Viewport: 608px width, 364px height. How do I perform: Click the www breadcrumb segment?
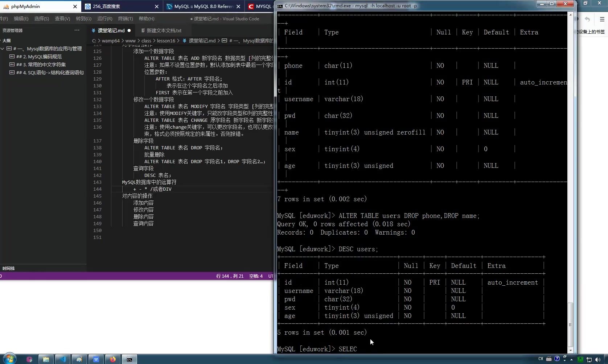pos(130,41)
